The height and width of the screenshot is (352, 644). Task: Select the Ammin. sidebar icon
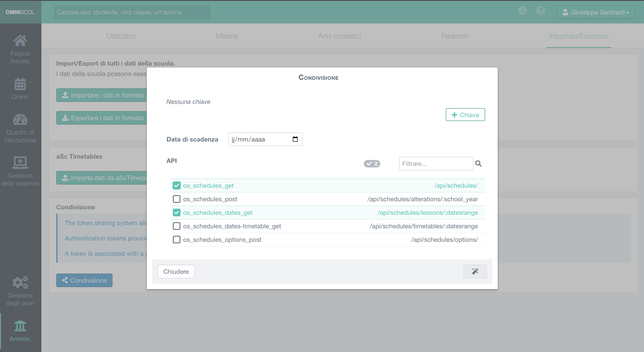tap(20, 326)
